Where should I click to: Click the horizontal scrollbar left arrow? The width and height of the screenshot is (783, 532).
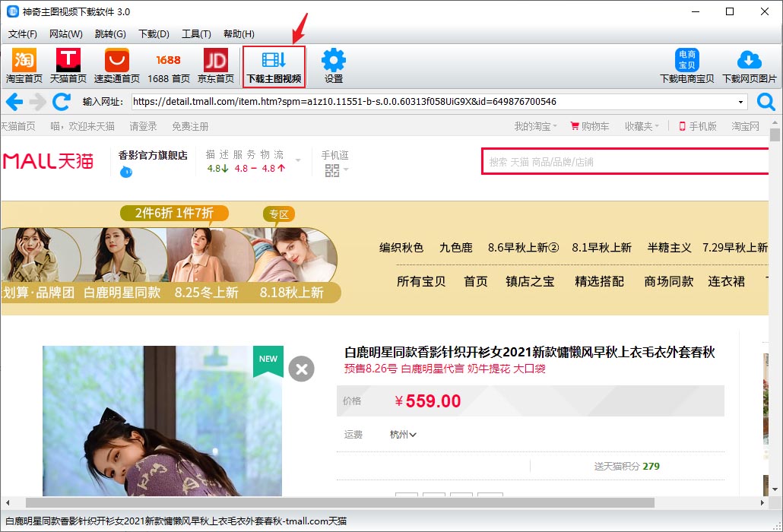pos(8,502)
